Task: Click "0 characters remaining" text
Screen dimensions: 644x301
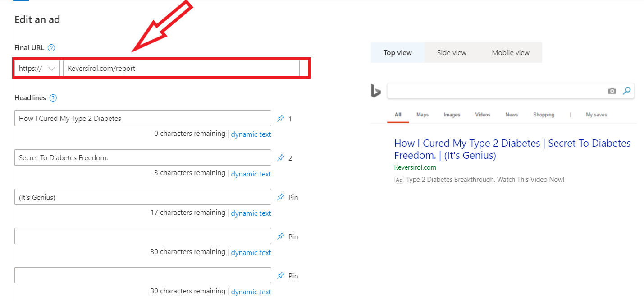Action: tap(190, 134)
